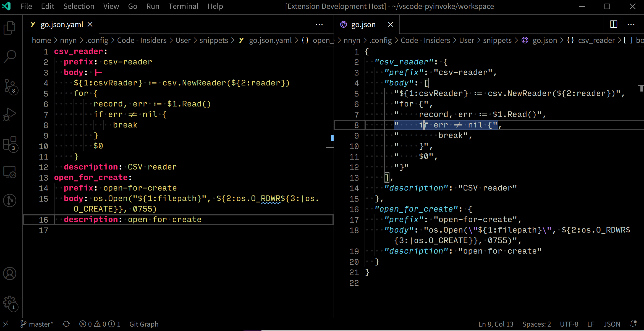This screenshot has width=644, height=331.
Task: Open the notifications bell in status bar
Action: pyautogui.click(x=633, y=324)
